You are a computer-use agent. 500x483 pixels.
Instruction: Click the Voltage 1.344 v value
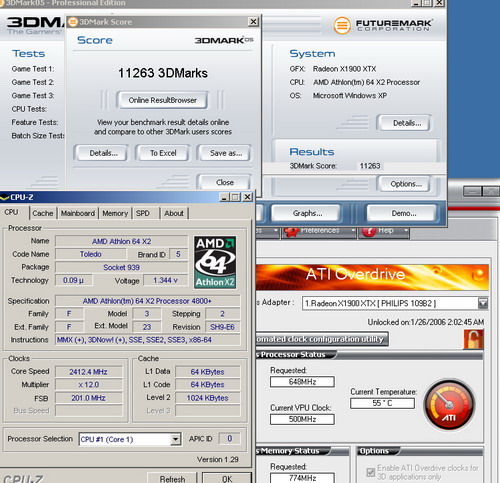165,280
